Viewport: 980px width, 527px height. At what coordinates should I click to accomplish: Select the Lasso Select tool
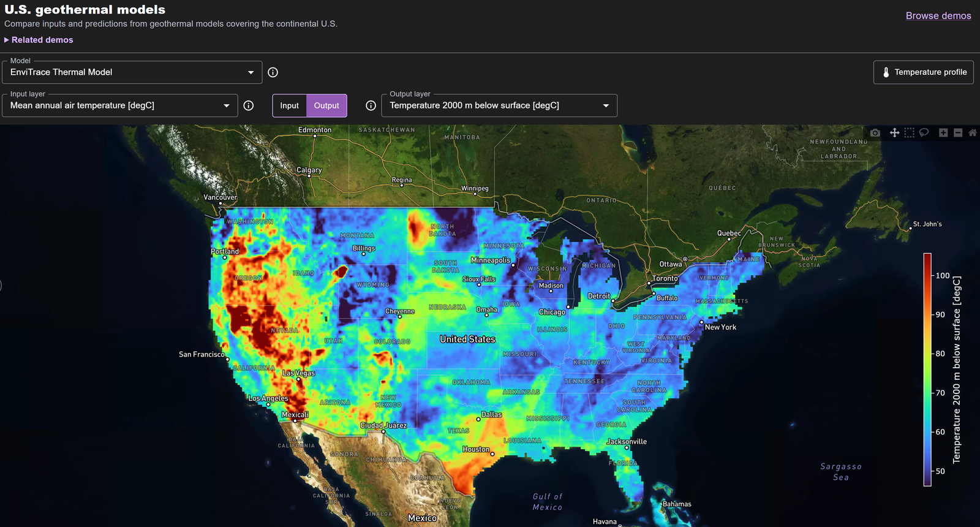click(x=924, y=132)
